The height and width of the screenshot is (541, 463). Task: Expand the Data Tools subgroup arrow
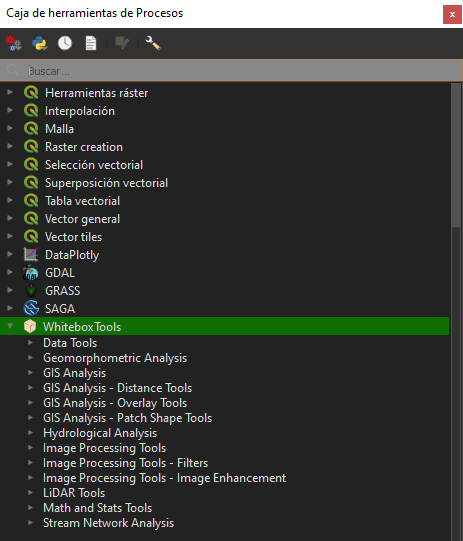click(30, 343)
